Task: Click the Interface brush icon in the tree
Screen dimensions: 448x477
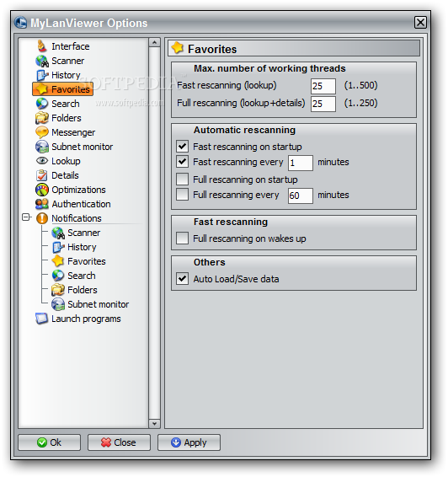Action: pyautogui.click(x=42, y=46)
